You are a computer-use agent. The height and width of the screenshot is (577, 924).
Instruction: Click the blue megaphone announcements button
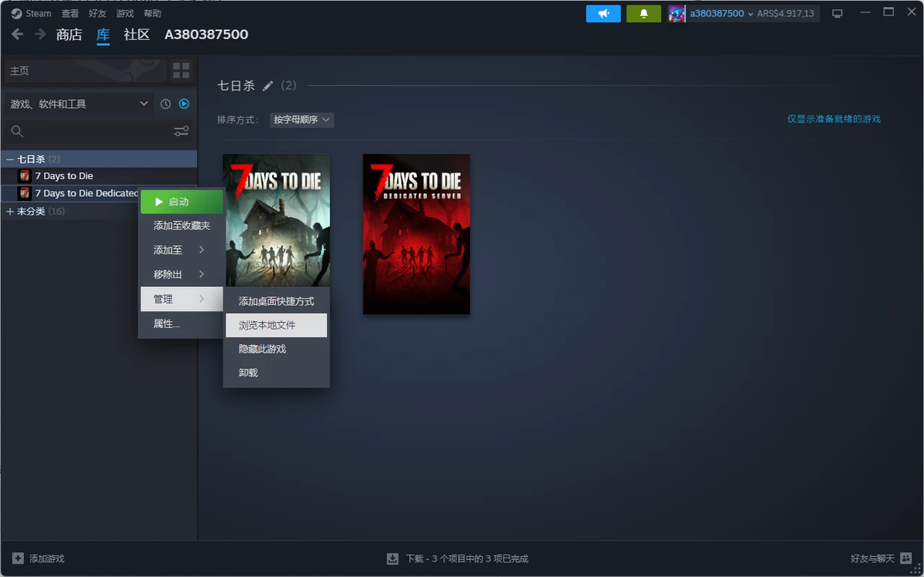[603, 13]
